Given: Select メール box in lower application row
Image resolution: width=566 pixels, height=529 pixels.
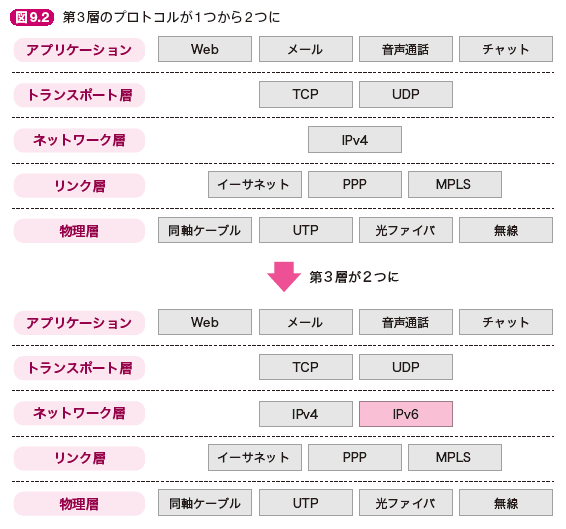Looking at the screenshot, I should (x=306, y=322).
